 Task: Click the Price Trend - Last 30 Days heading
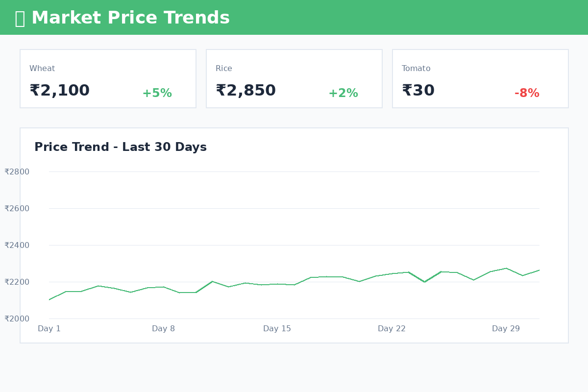121,147
